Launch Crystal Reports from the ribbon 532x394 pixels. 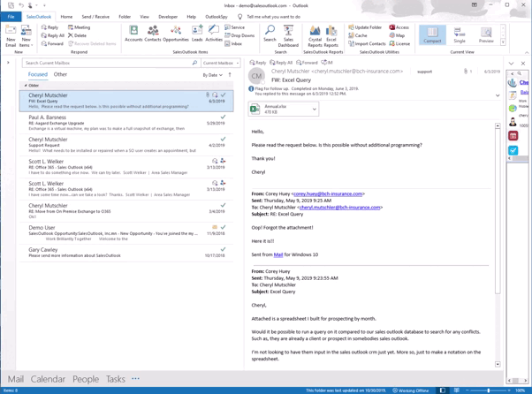(x=315, y=35)
